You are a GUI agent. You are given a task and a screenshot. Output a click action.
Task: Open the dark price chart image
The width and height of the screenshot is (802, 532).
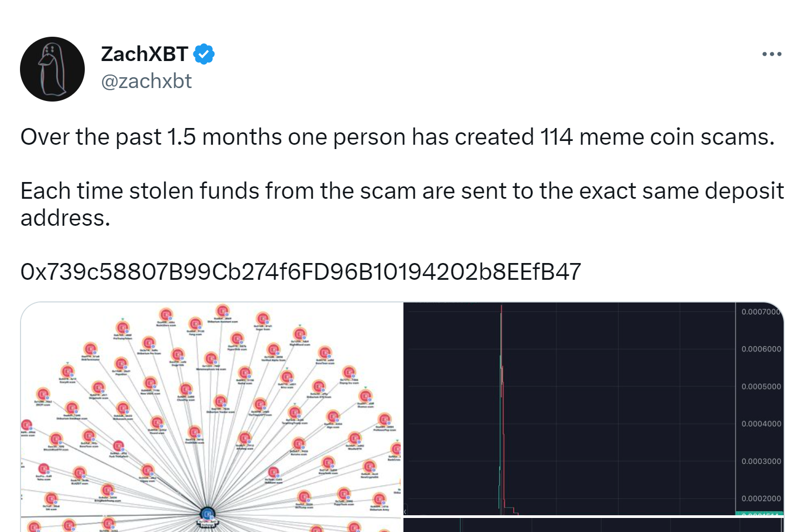coord(593,409)
